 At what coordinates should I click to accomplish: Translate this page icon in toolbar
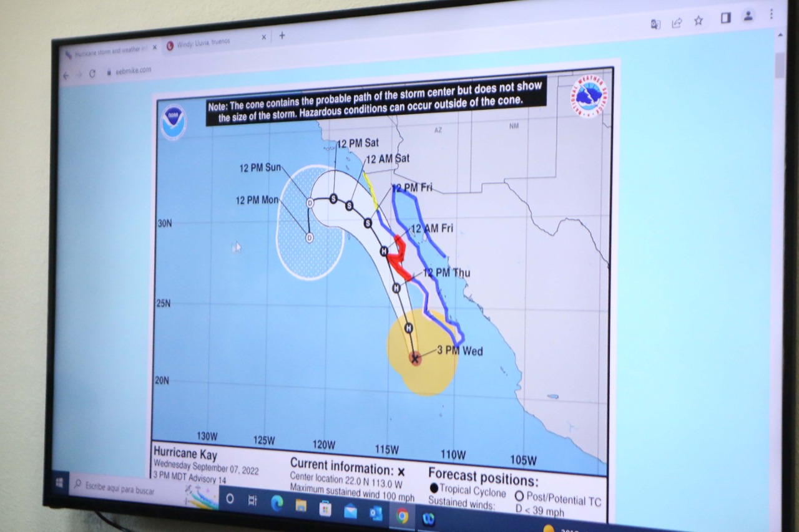pyautogui.click(x=655, y=24)
